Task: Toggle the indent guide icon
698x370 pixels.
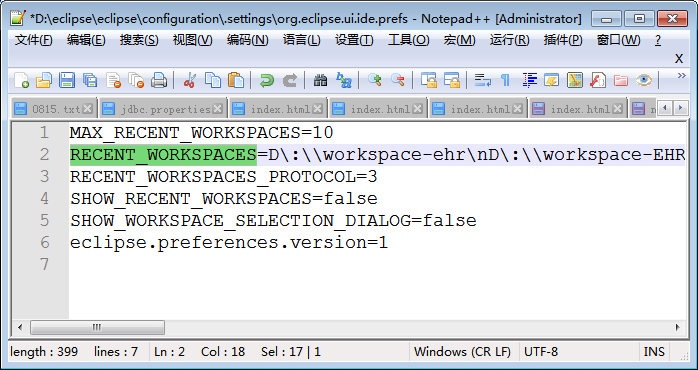Action: (529, 81)
